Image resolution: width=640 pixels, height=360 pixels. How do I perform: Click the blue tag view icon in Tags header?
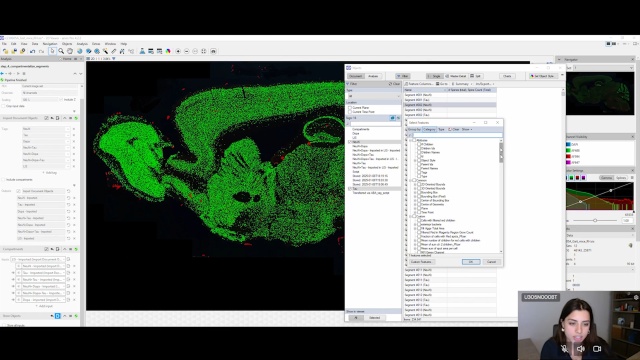392,118
